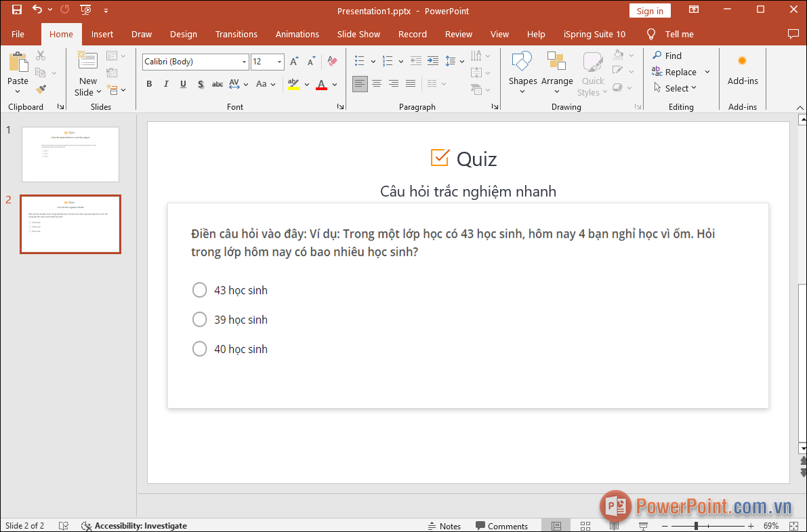This screenshot has width=807, height=532.
Task: Open the font size dropdown
Action: pos(279,62)
